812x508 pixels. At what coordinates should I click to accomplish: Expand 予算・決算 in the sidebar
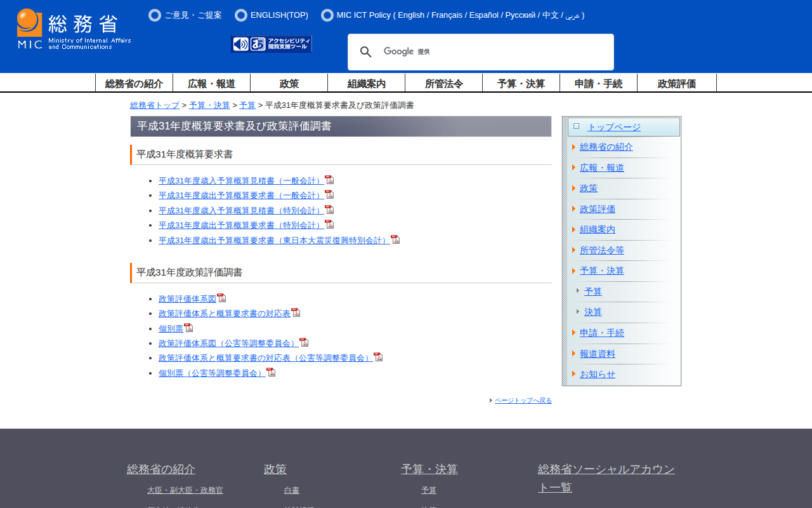pyautogui.click(x=601, y=271)
